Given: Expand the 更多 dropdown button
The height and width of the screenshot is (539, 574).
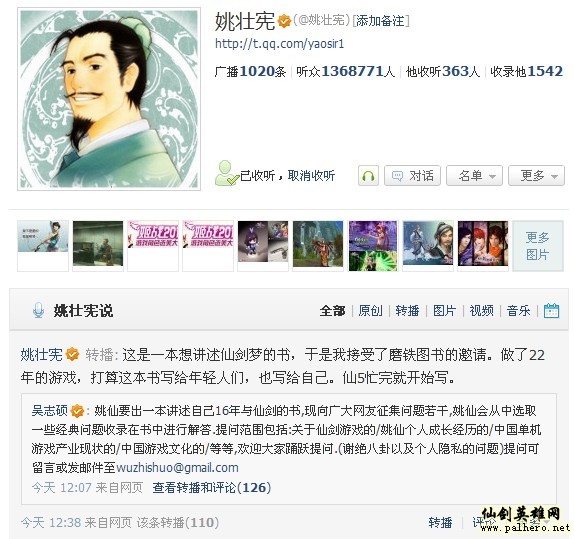Looking at the screenshot, I should coord(536,176).
